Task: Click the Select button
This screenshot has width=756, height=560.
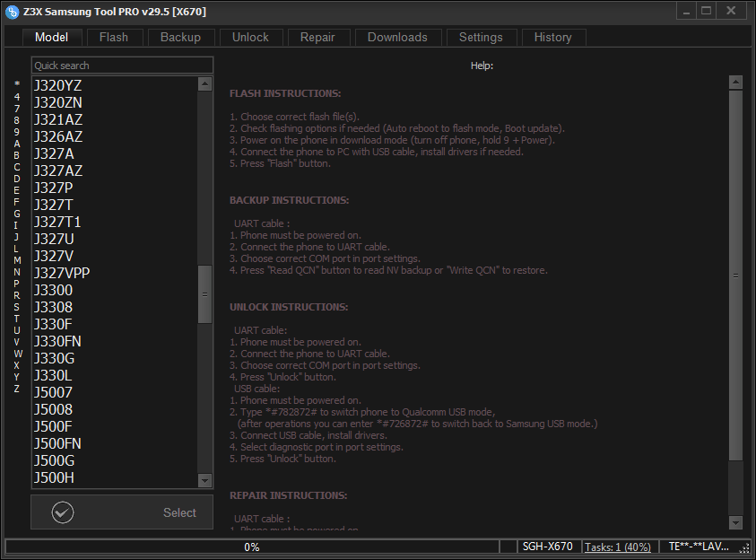Action: pos(122,512)
